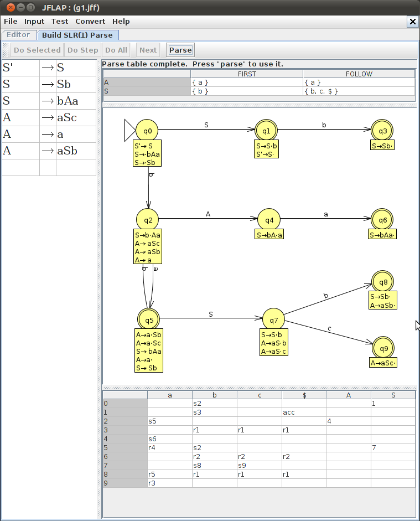Select final state q9 in the diagram
This screenshot has width=420, height=521.
click(x=383, y=348)
